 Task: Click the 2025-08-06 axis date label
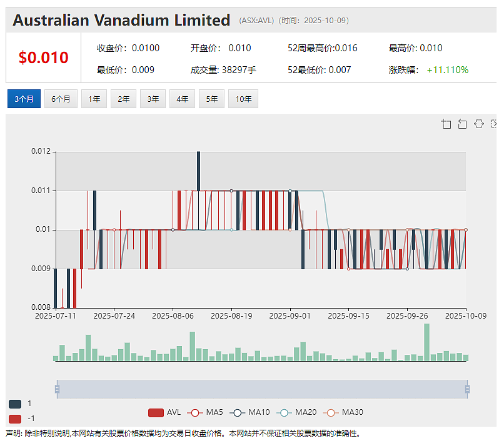[173, 316]
